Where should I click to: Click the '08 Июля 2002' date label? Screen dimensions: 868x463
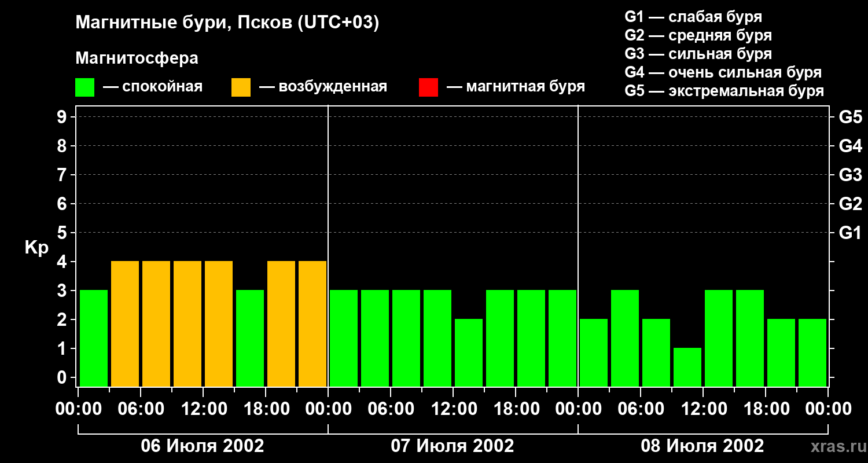[x=703, y=446]
